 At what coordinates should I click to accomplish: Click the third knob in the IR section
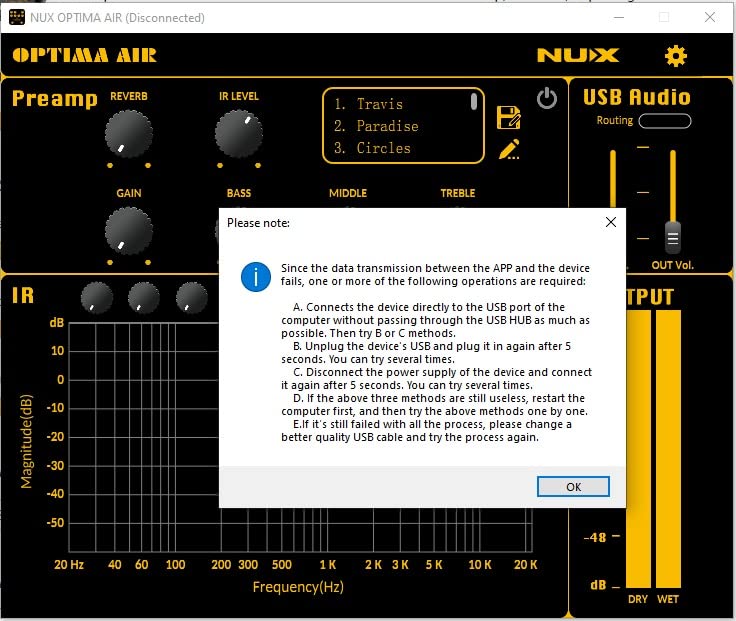[x=192, y=298]
